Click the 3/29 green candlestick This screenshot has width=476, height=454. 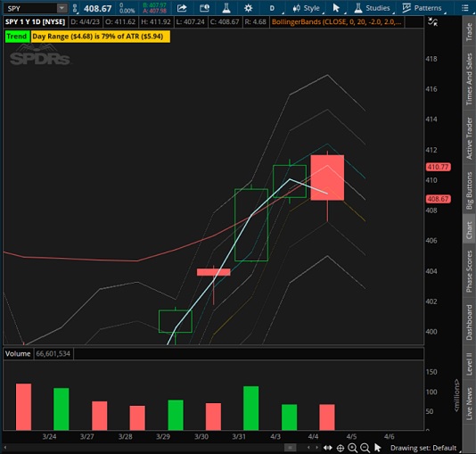tap(176, 321)
